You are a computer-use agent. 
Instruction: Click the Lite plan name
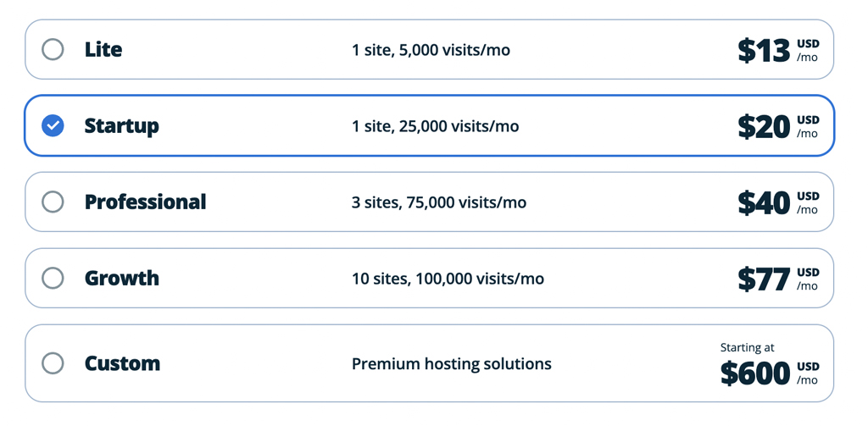click(x=103, y=50)
